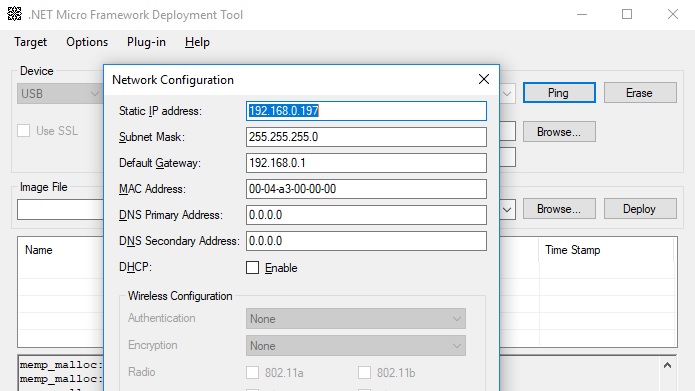The image size is (695, 391).
Task: Open the Options menu
Action: point(87,42)
